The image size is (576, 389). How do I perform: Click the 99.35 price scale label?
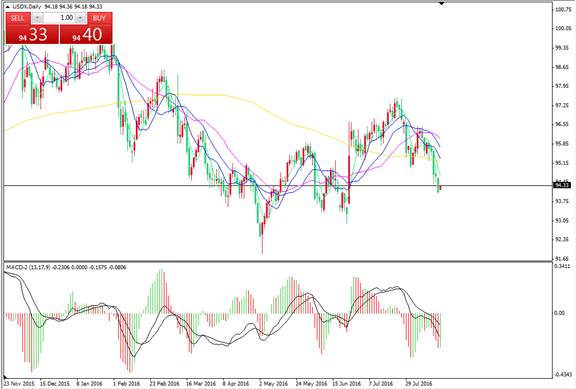[562, 48]
